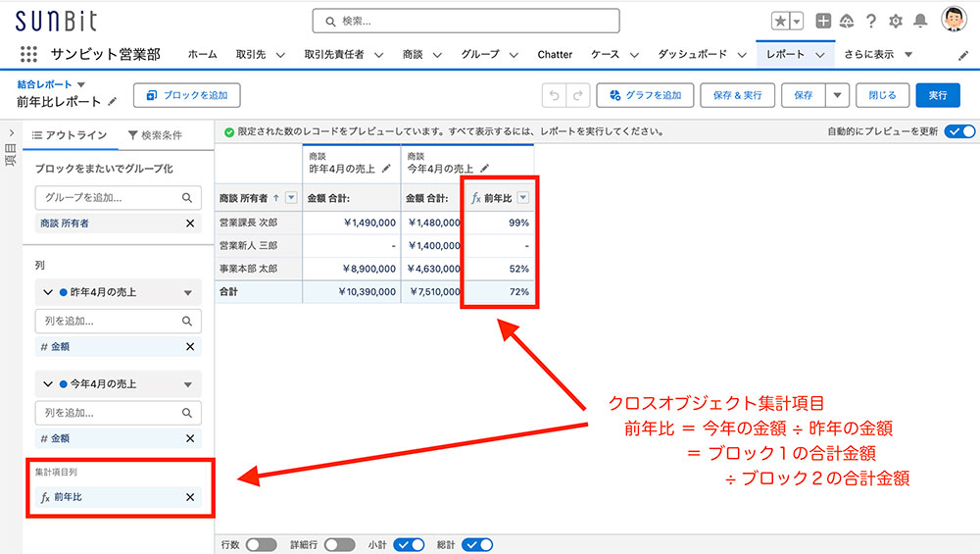Click the undo arrow button

[x=555, y=95]
